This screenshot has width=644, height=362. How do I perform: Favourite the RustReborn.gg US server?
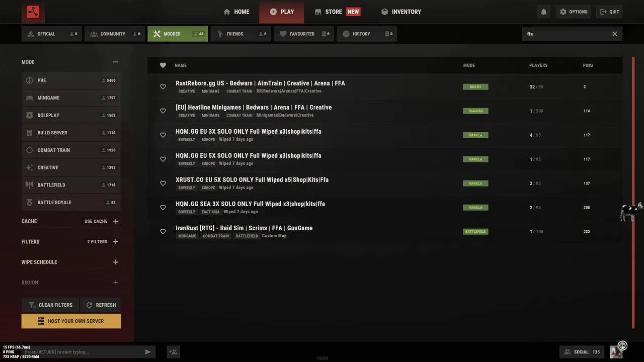click(163, 87)
